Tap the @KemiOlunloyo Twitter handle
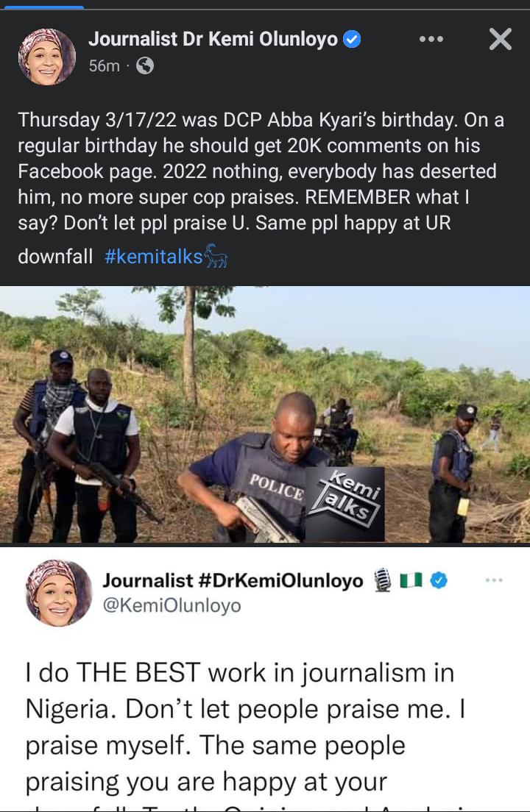530x812 pixels. click(x=172, y=605)
